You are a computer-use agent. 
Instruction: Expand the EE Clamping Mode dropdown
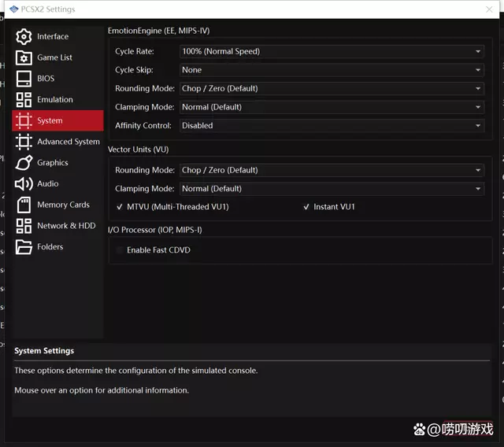[332, 107]
